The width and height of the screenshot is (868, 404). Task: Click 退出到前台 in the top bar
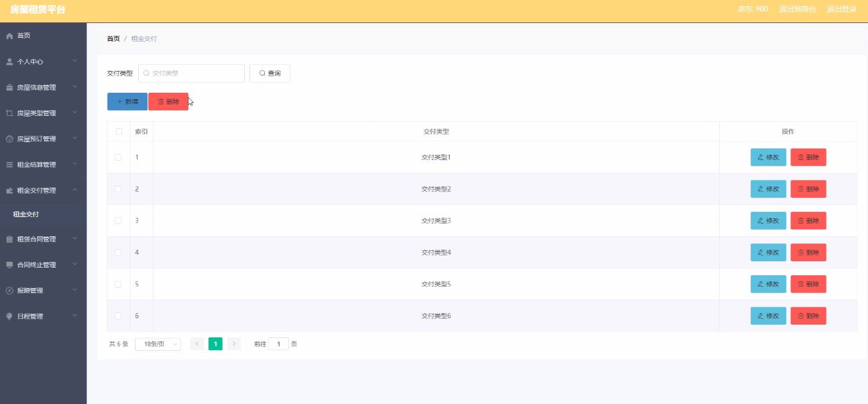[x=798, y=9]
